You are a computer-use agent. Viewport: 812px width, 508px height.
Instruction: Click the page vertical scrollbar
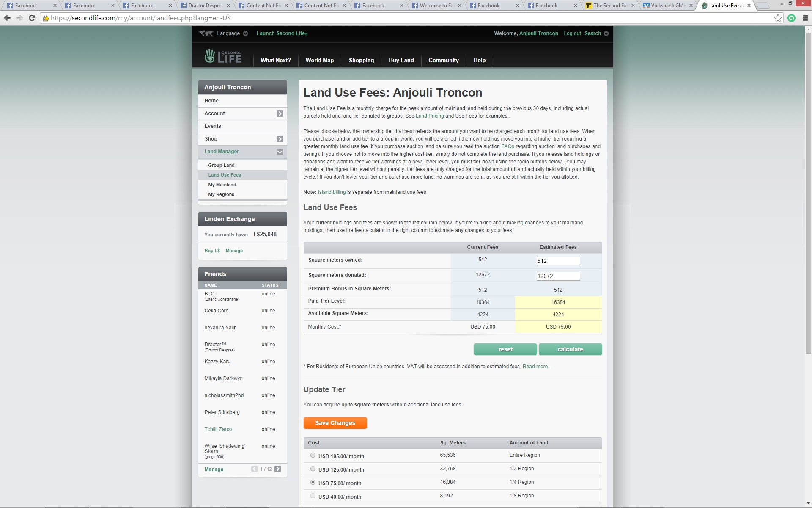808,193
